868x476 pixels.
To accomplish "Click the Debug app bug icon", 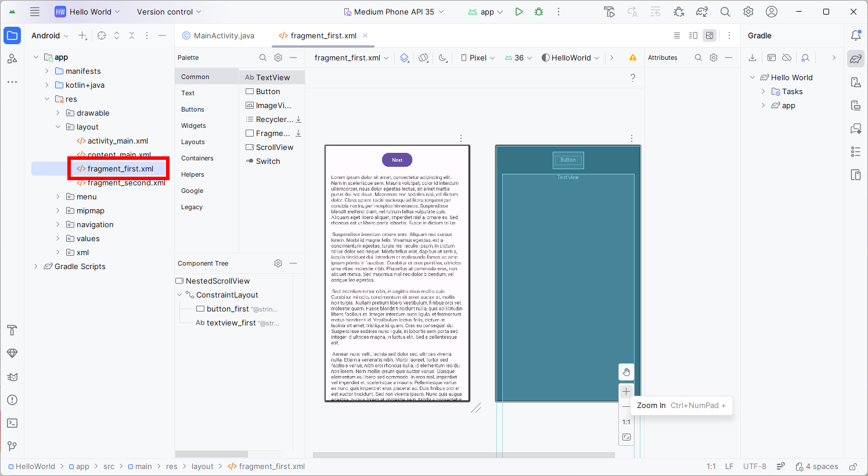I will point(539,12).
